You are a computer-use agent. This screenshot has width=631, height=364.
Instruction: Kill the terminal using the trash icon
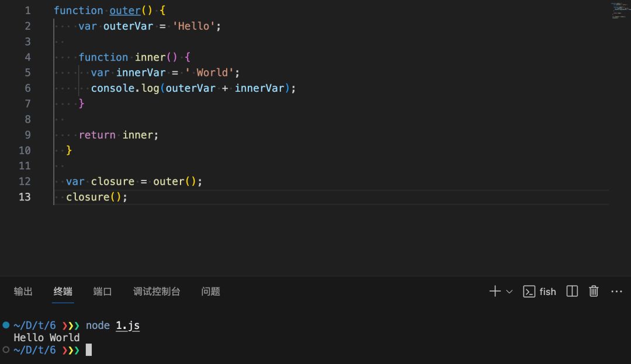[594, 292]
